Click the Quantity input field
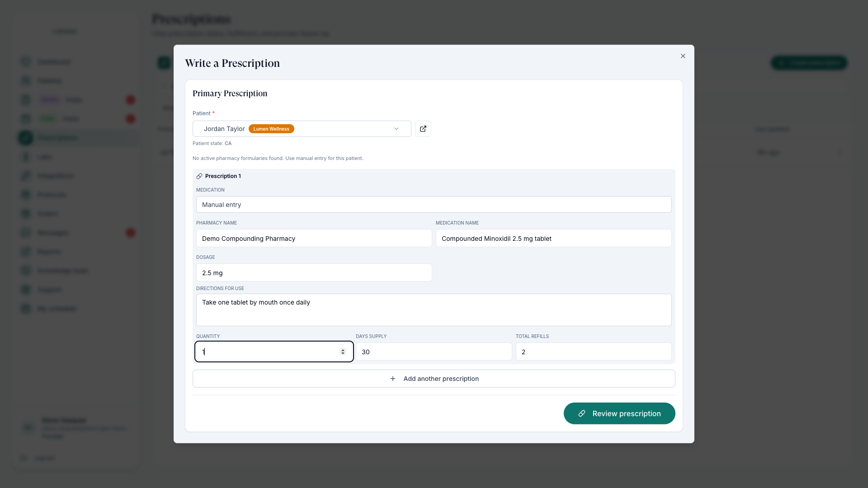 point(274,352)
